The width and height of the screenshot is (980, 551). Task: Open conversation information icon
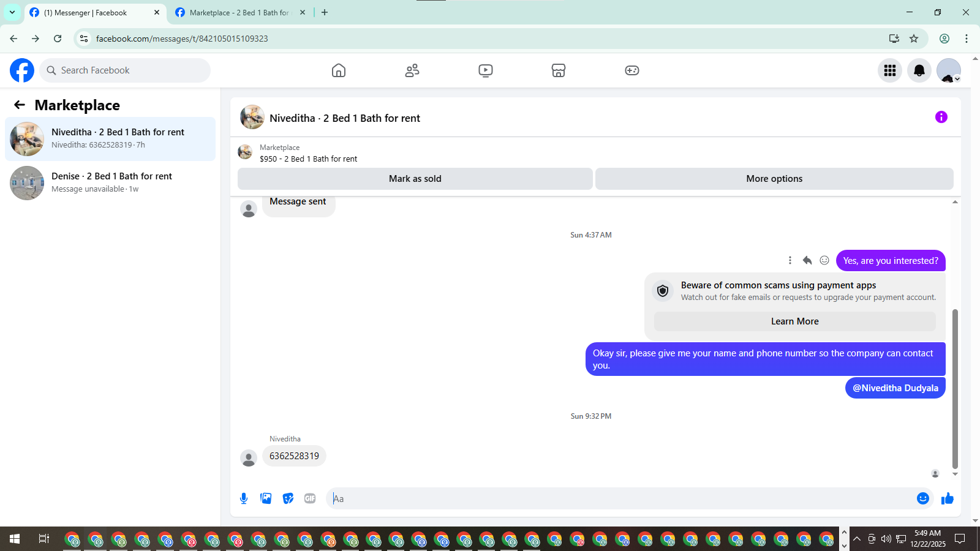click(x=941, y=117)
